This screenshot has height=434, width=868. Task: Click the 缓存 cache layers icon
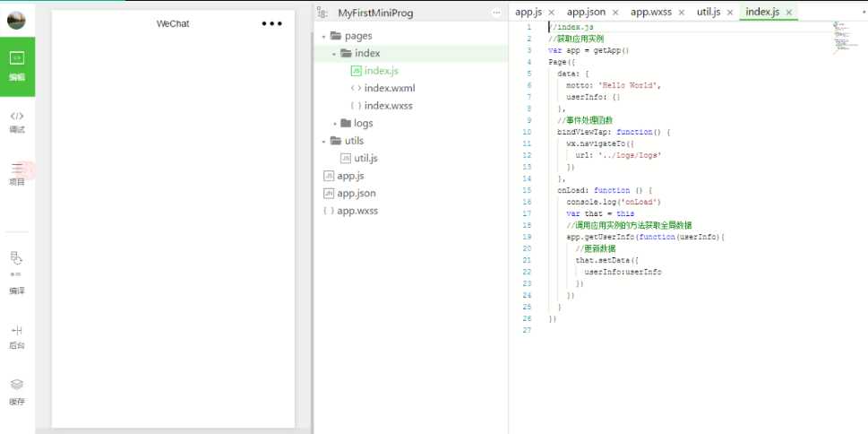click(17, 384)
